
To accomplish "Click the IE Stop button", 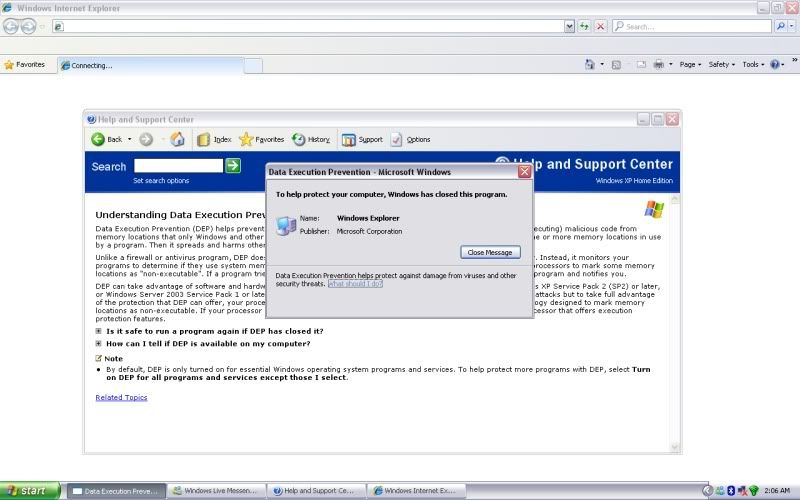I will (601, 26).
